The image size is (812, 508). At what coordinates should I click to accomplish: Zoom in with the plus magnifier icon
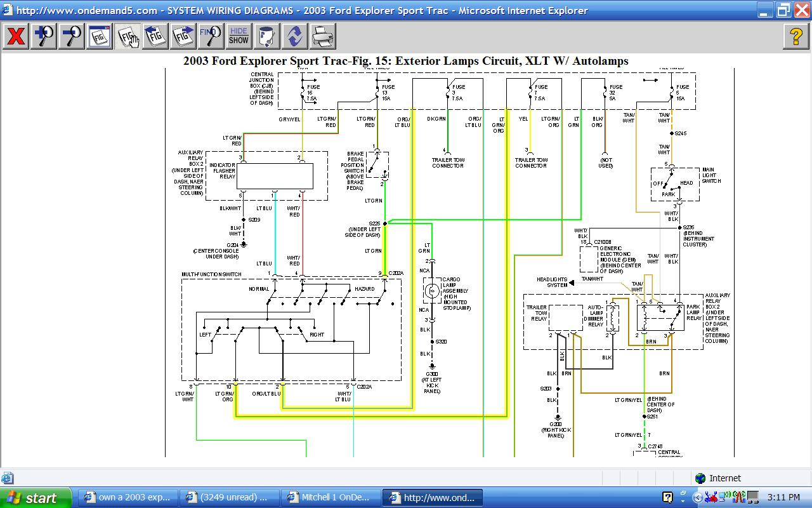pyautogui.click(x=44, y=36)
